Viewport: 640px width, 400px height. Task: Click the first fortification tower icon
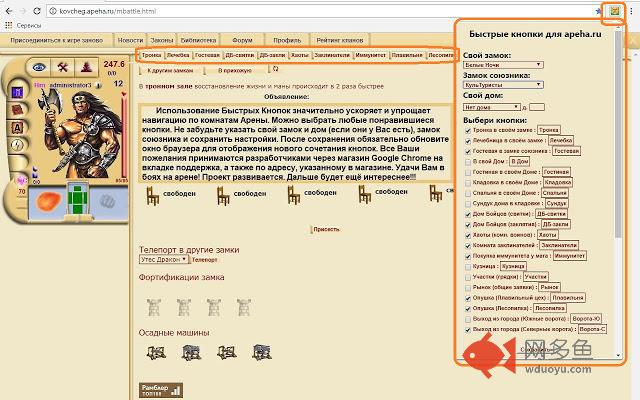(154, 307)
